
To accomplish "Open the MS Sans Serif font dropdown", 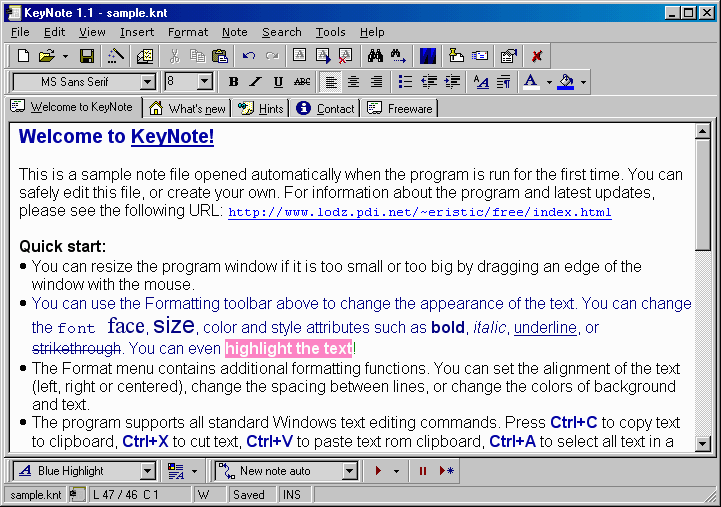I will (x=148, y=82).
